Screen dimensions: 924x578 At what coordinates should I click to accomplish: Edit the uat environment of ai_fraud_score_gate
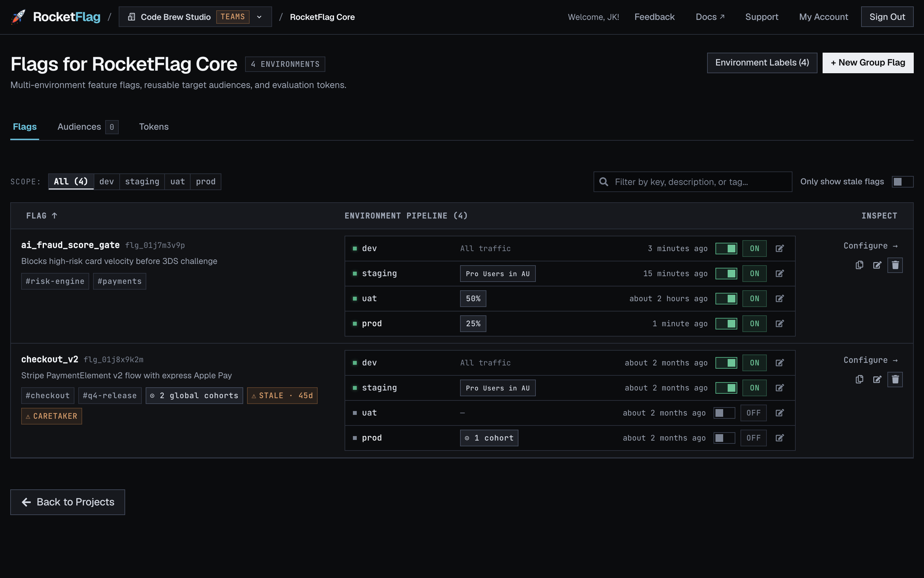tap(780, 299)
